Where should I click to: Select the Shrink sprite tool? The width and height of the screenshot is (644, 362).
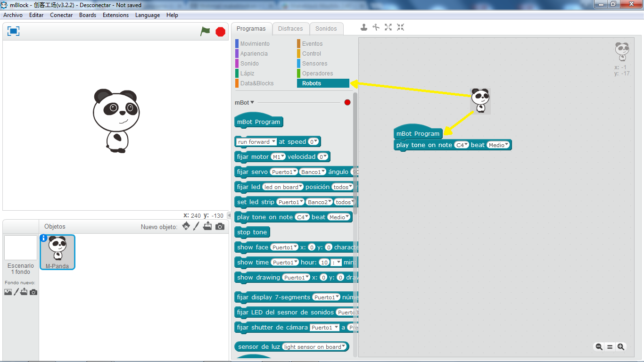coord(400,27)
